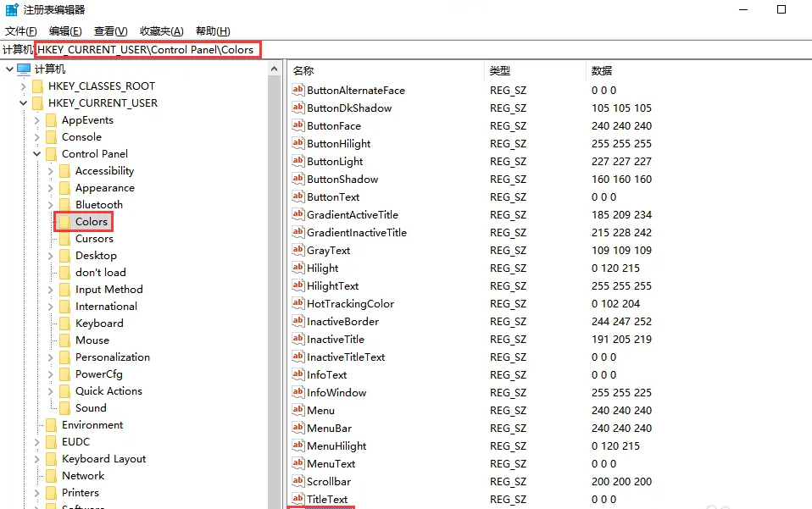Select the Sound key folder icon

(x=64, y=407)
